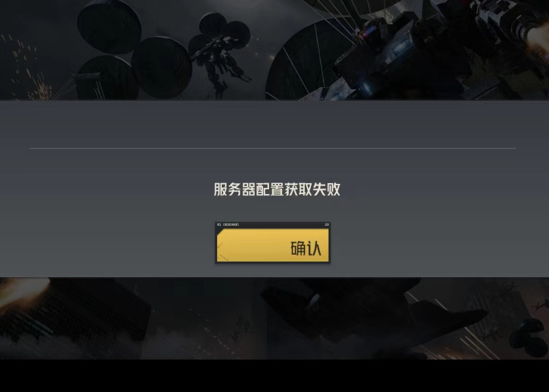Click the thin horizontal divider line in dialog

coord(272,149)
